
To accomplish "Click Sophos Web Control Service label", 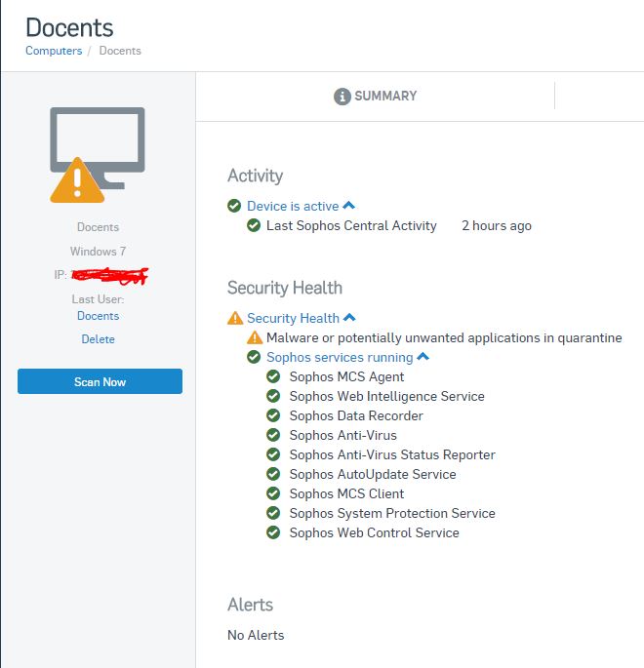I will [x=375, y=533].
